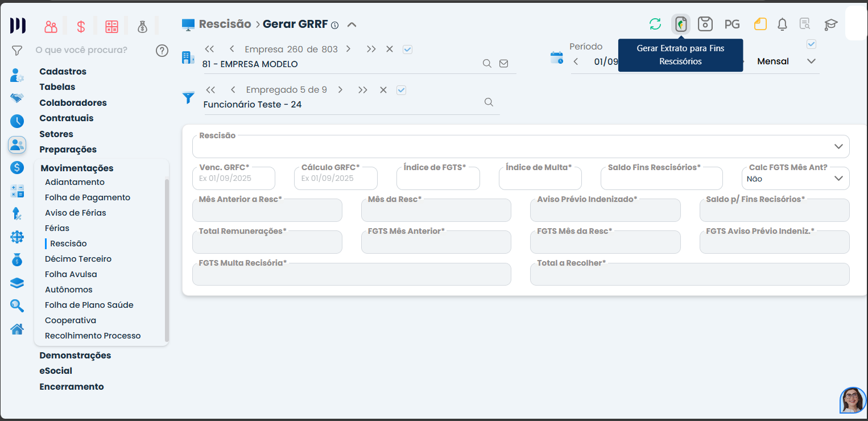Click the blue dollar coin sidebar icon
868x421 pixels.
pyautogui.click(x=17, y=168)
